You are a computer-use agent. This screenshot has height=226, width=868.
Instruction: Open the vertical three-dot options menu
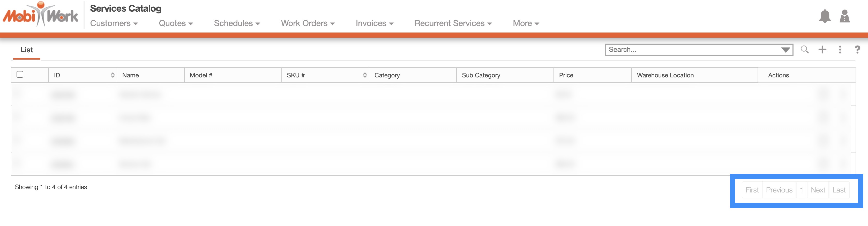(x=840, y=50)
